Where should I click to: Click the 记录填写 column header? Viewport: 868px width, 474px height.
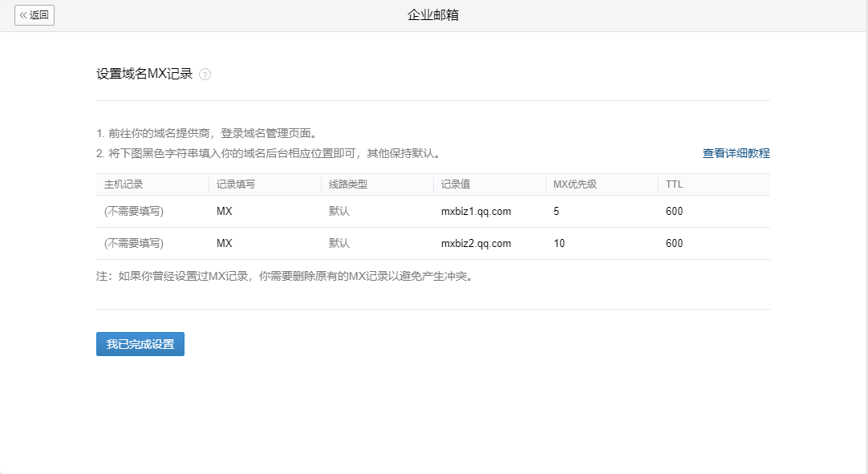click(235, 184)
